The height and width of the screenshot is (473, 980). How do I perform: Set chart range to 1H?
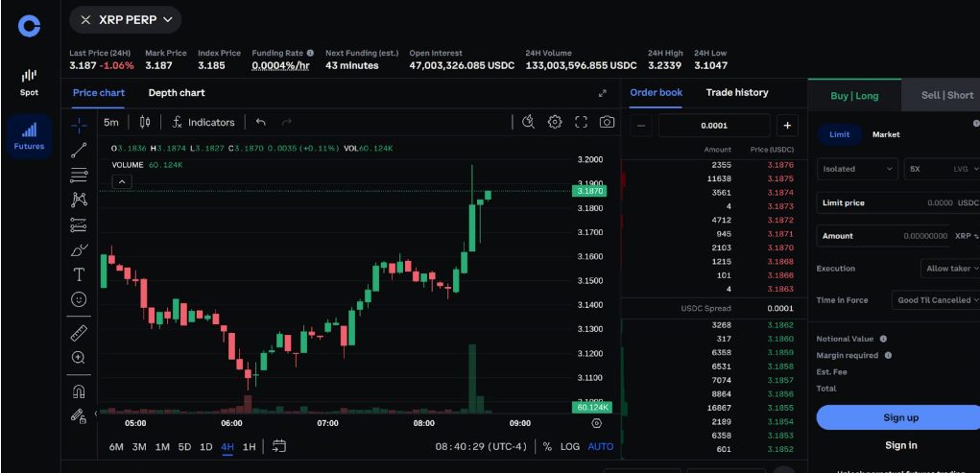tap(249, 447)
